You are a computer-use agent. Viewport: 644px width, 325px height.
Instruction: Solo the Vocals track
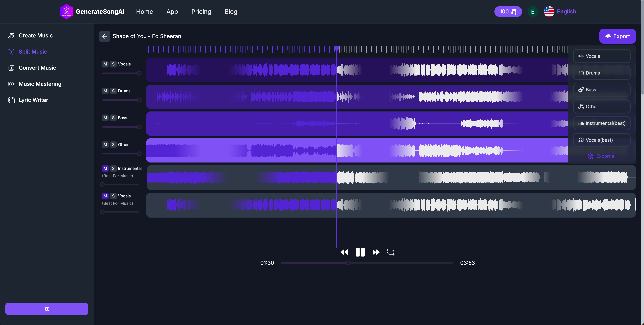tap(113, 64)
